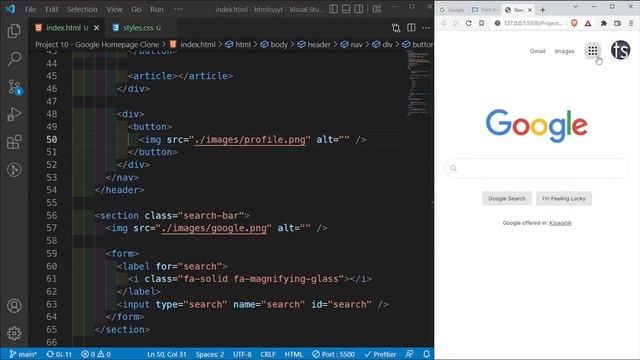Click the header breadcrumb item
Viewport: 640px width, 360px height.
[314, 44]
